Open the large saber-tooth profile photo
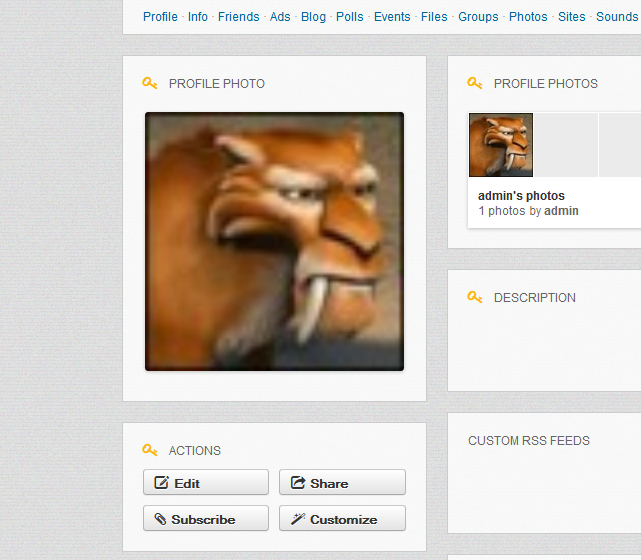 pos(274,242)
